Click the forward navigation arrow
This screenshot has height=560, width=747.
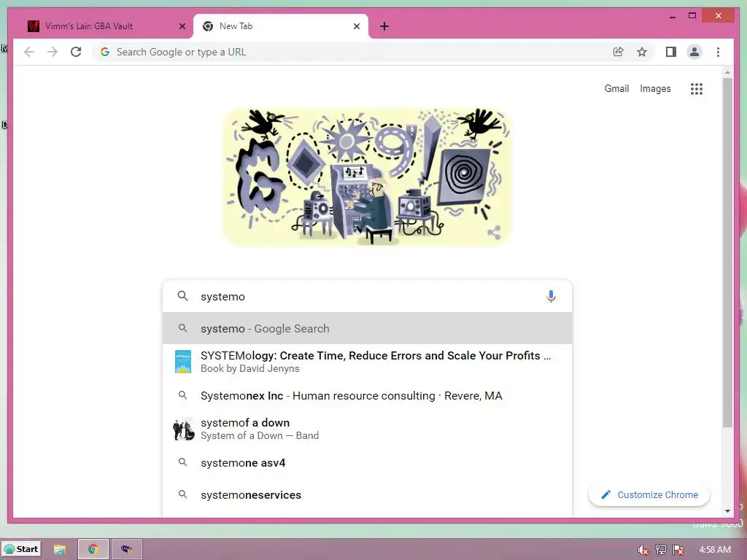tap(53, 52)
